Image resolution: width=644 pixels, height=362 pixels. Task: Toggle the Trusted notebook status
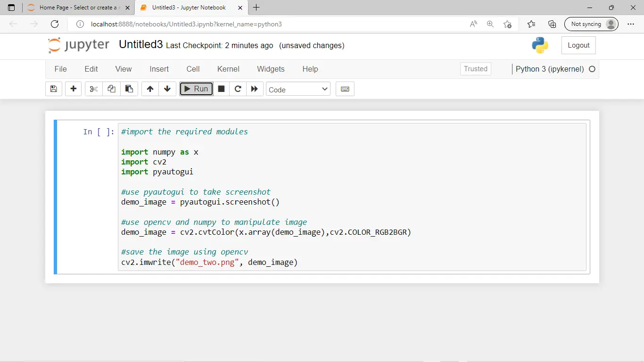[475, 69]
